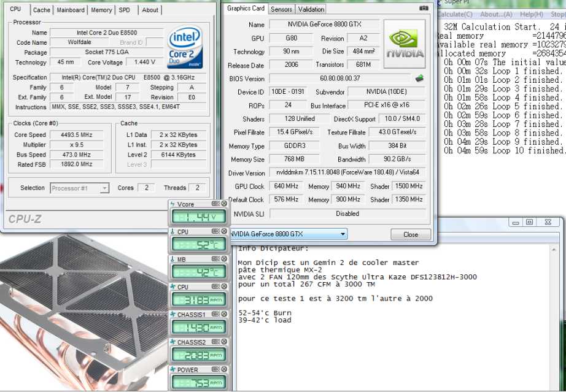Select the Memory tab in CPU-Z
The image size is (566, 392).
point(101,10)
